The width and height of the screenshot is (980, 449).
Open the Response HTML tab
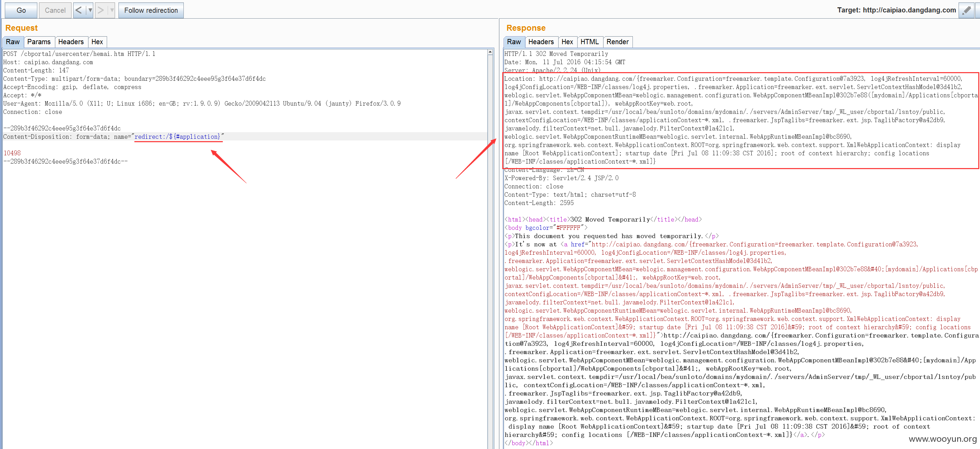click(x=589, y=42)
